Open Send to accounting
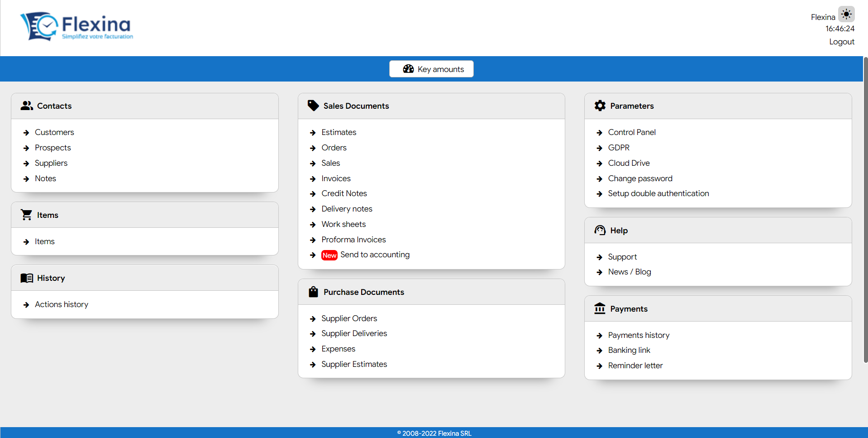Screen dimensions: 868x438 click(375, 255)
